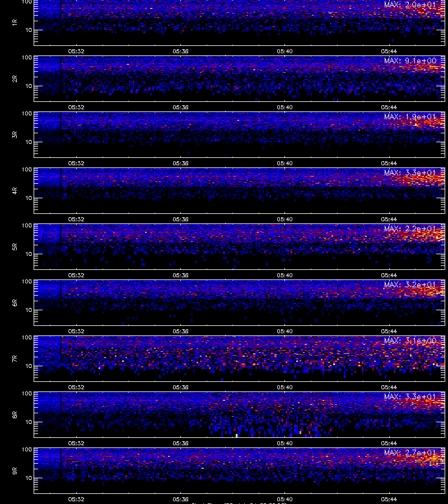Image resolution: width=448 pixels, height=504 pixels.
Task: Click the 4R panel axis label
Action: [x=15, y=190]
